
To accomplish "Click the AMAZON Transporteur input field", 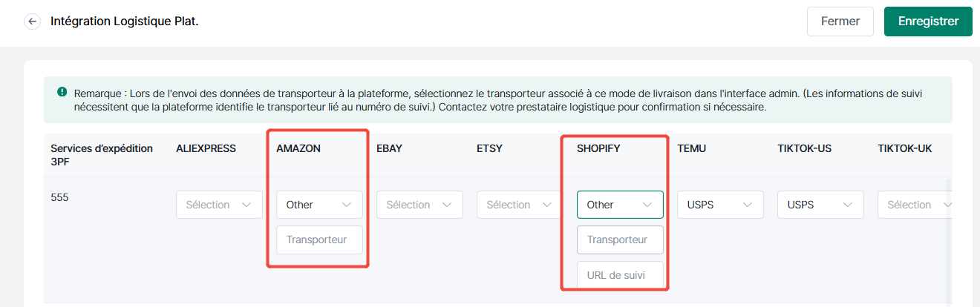I will coord(319,240).
